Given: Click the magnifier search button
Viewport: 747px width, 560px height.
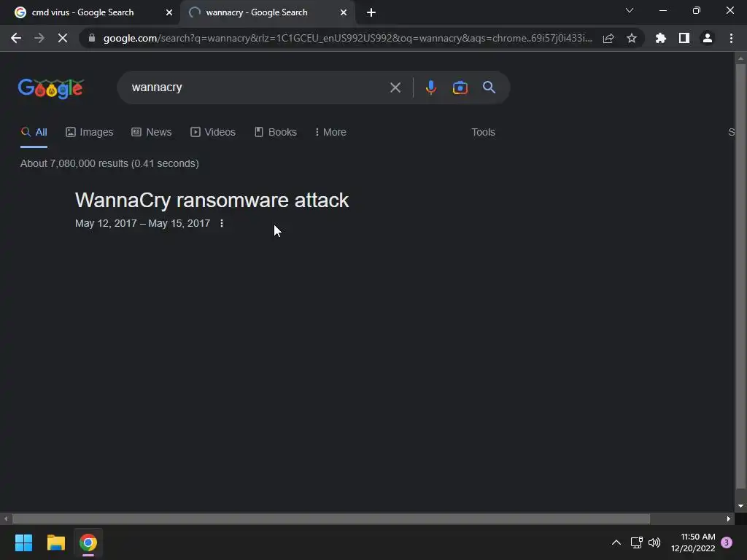Looking at the screenshot, I should coord(489,87).
